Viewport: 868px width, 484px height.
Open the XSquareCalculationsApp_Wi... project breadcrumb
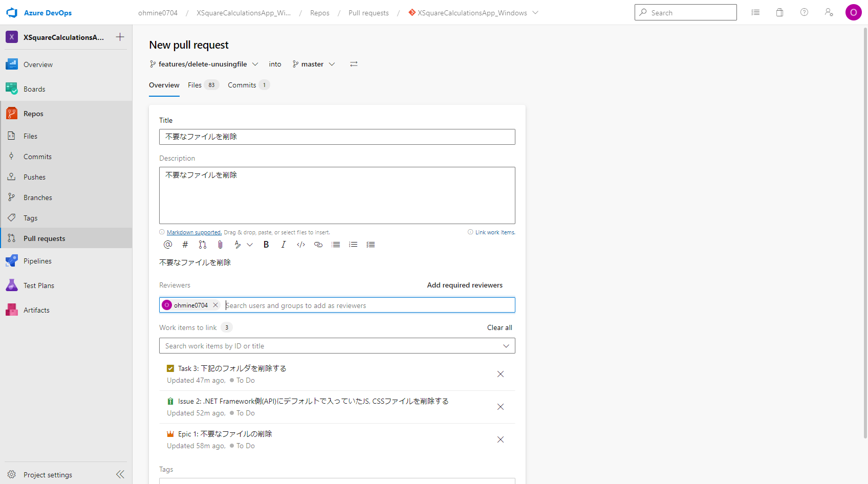click(x=244, y=13)
